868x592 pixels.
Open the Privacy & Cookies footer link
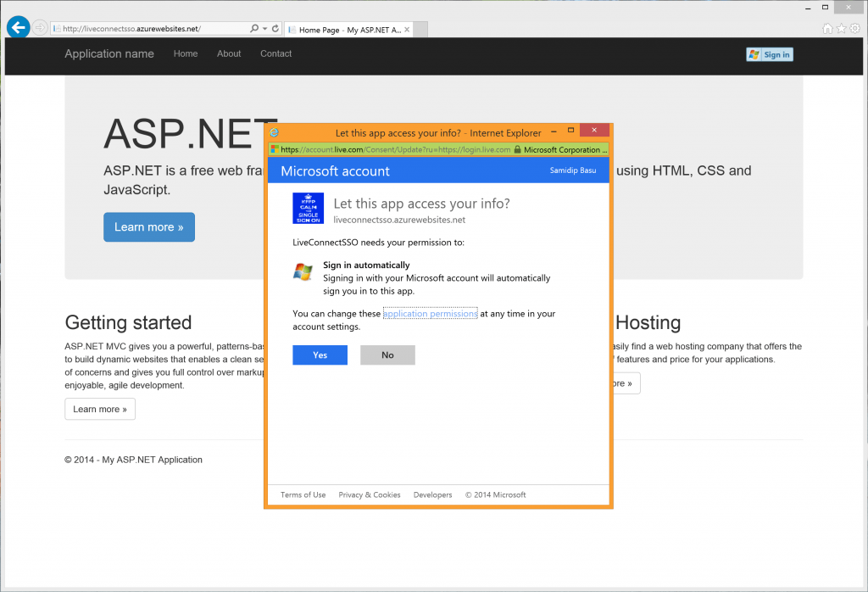[369, 495]
